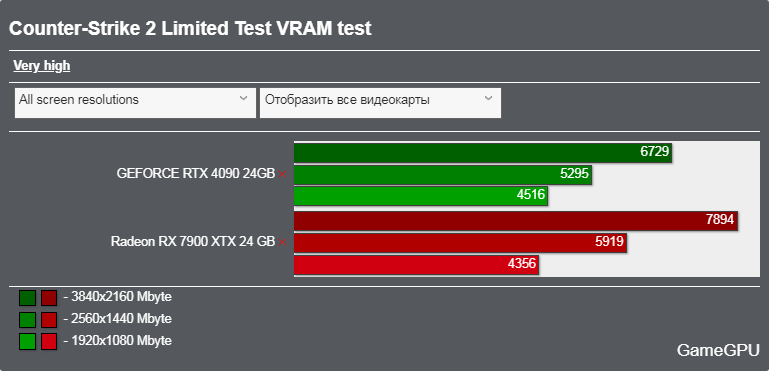Click the dark red 3840x2160 legend swatch
The width and height of the screenshot is (769, 371).
click(x=49, y=298)
